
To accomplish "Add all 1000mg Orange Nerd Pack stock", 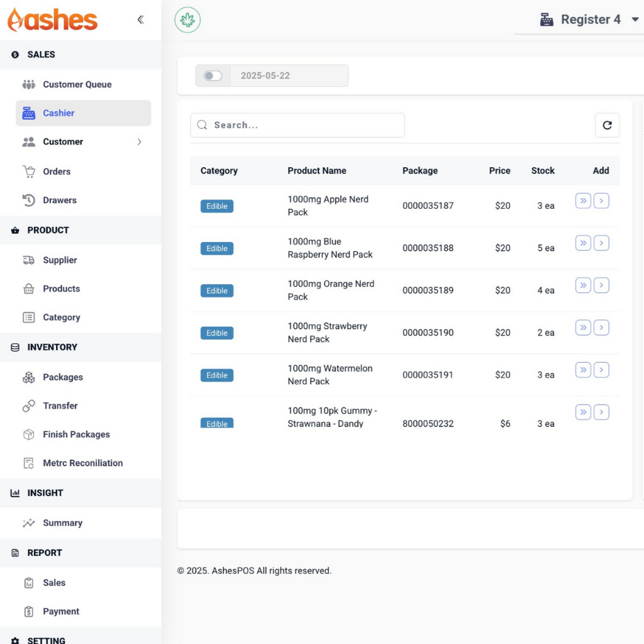I will (583, 286).
